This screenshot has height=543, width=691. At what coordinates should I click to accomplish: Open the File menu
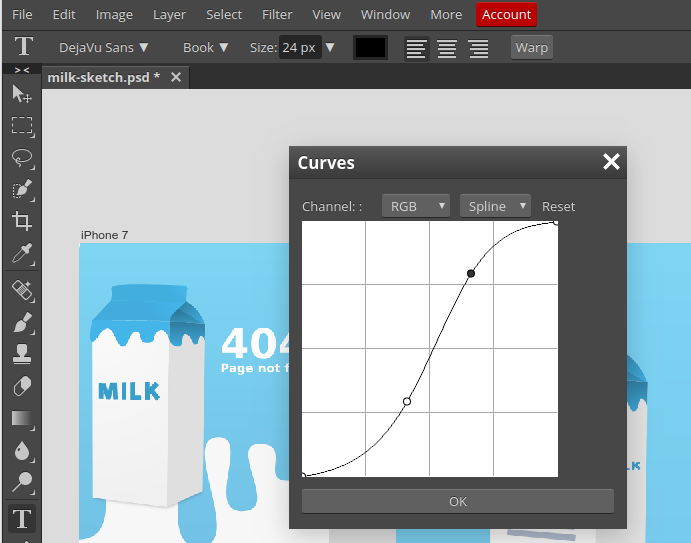22,15
